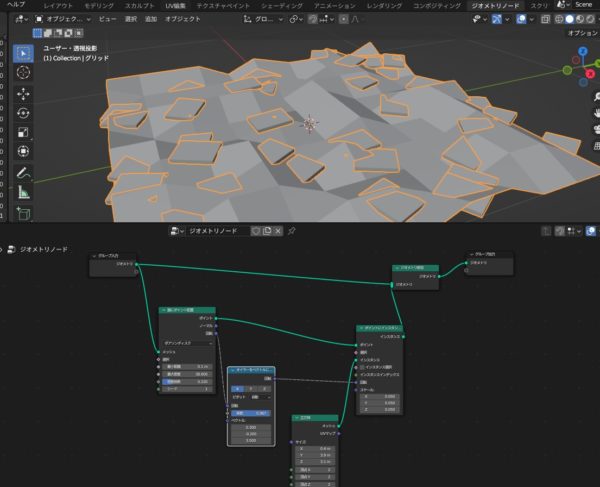Activate the Annotate pencil tool
Screen dimensions: 600x487
pyautogui.click(x=24, y=171)
